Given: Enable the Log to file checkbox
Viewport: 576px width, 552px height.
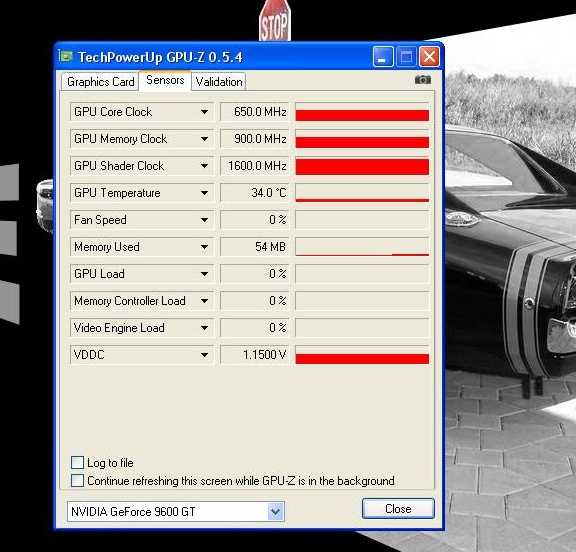Looking at the screenshot, I should click(77, 462).
